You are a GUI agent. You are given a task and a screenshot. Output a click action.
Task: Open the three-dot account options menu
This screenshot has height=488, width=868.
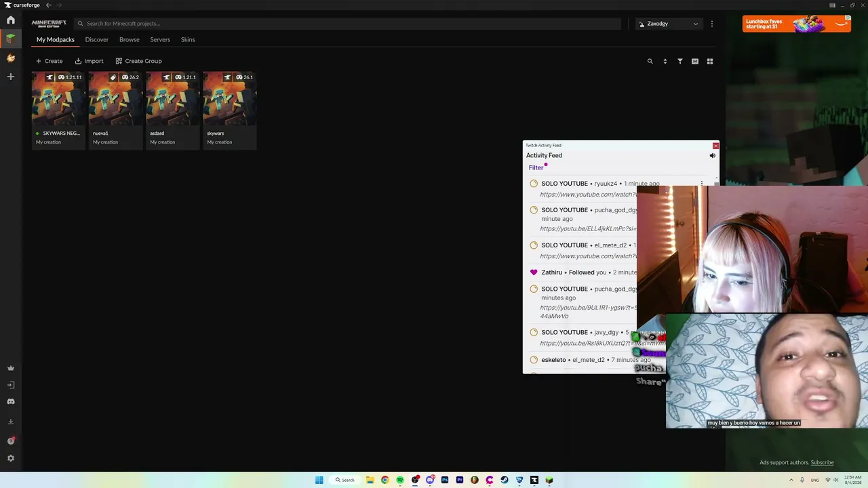[x=711, y=24]
